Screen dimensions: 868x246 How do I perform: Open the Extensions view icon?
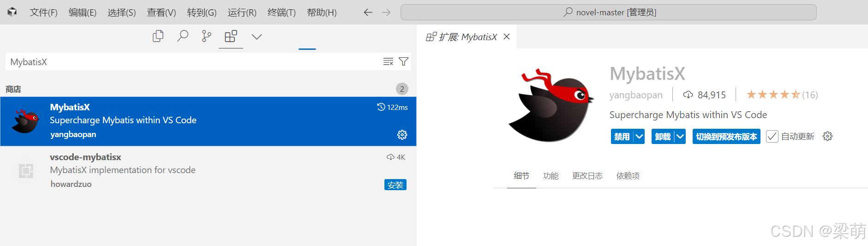coord(231,36)
